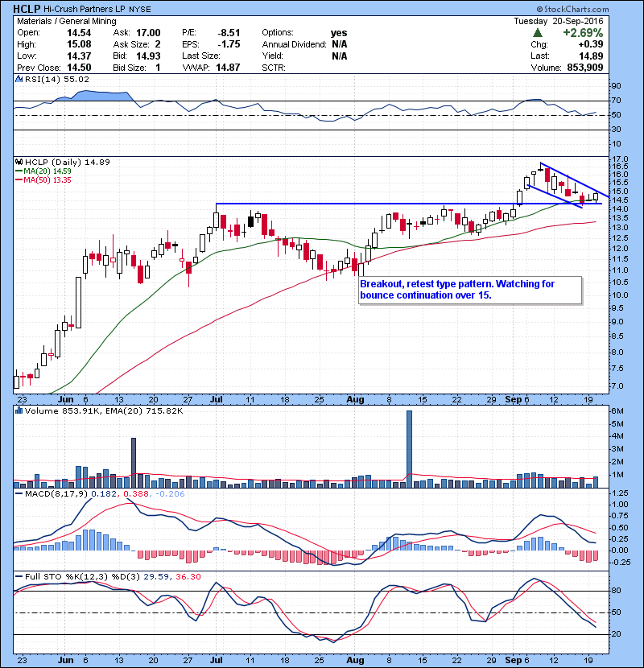
Task: Click the Materials / General Mining sector text
Action: click(67, 21)
